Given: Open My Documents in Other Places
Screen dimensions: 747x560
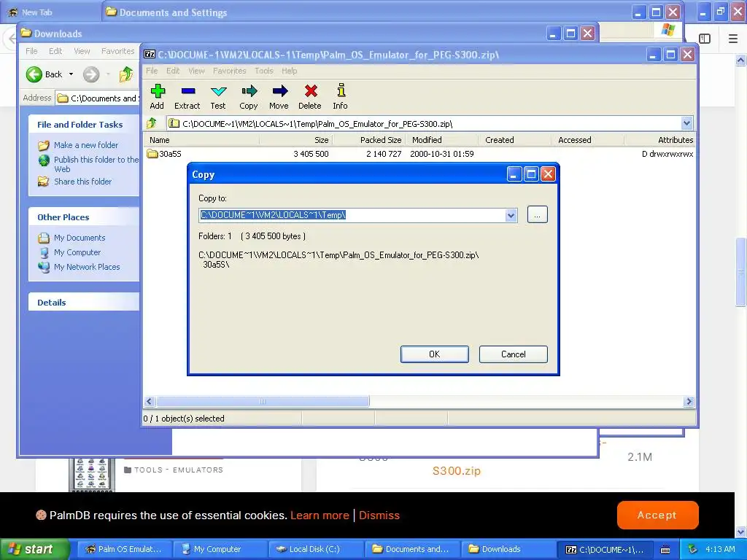Looking at the screenshot, I should tap(79, 238).
